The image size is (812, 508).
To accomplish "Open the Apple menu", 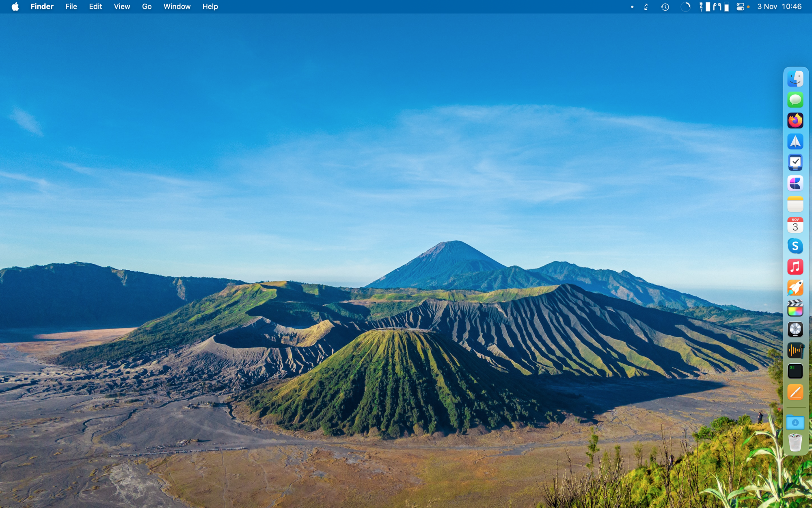I will (15, 7).
